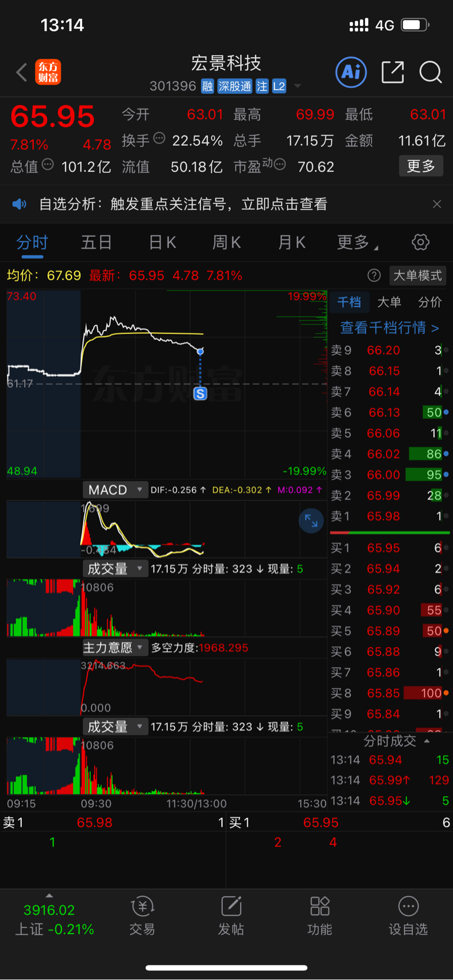
Task: Expand 更多 chart period menu
Action: (x=357, y=242)
